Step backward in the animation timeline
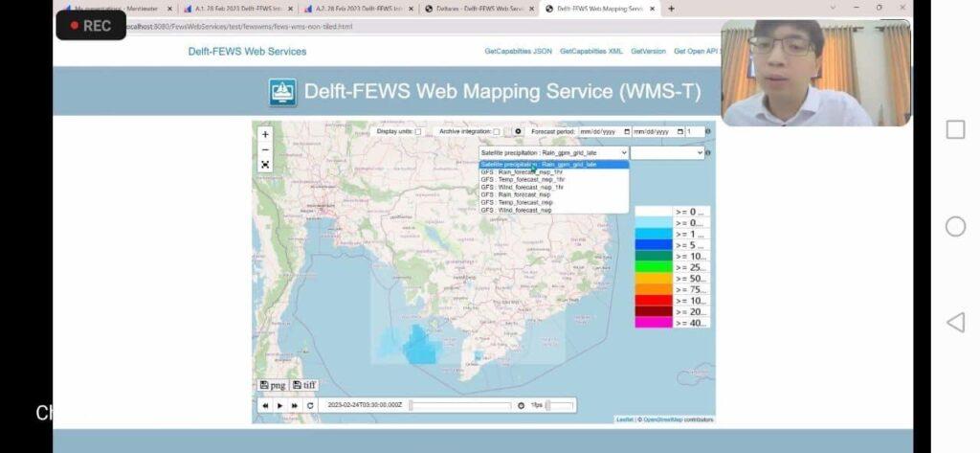Image resolution: width=980 pixels, height=453 pixels. 265,405
